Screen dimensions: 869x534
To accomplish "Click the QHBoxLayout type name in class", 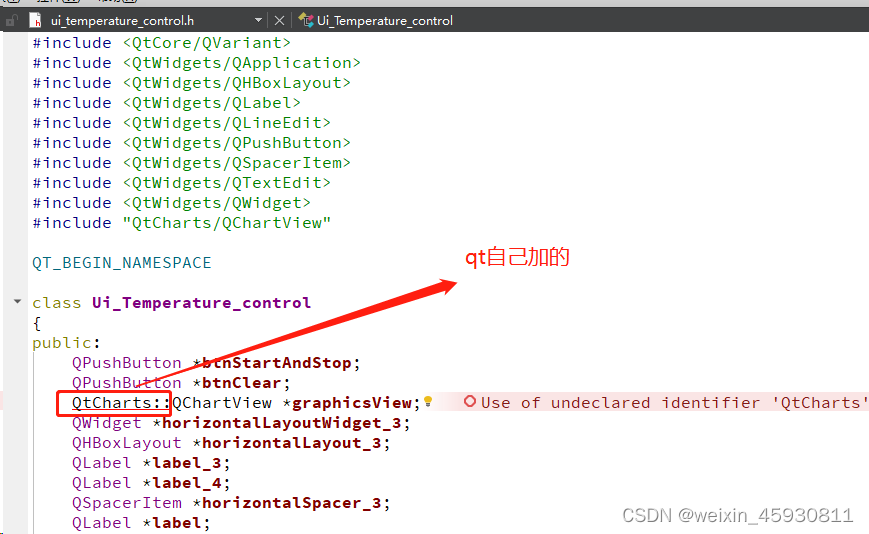I will click(126, 443).
